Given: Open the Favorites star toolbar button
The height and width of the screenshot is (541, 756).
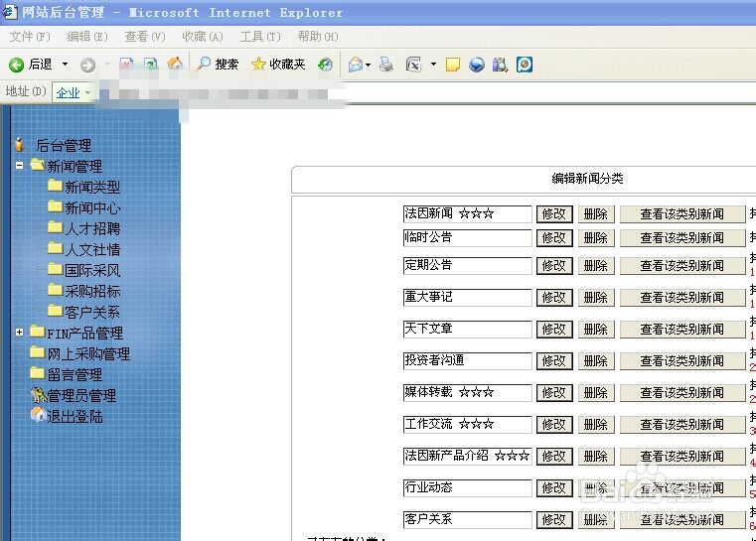Looking at the screenshot, I should click(x=279, y=64).
